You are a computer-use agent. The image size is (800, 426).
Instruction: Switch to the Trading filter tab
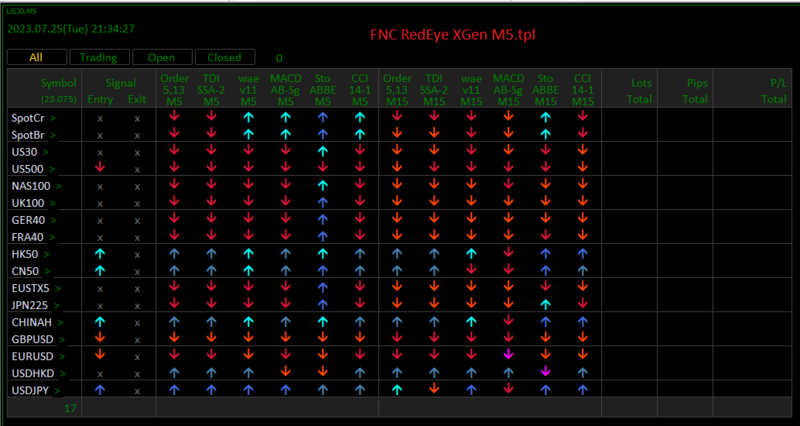99,57
